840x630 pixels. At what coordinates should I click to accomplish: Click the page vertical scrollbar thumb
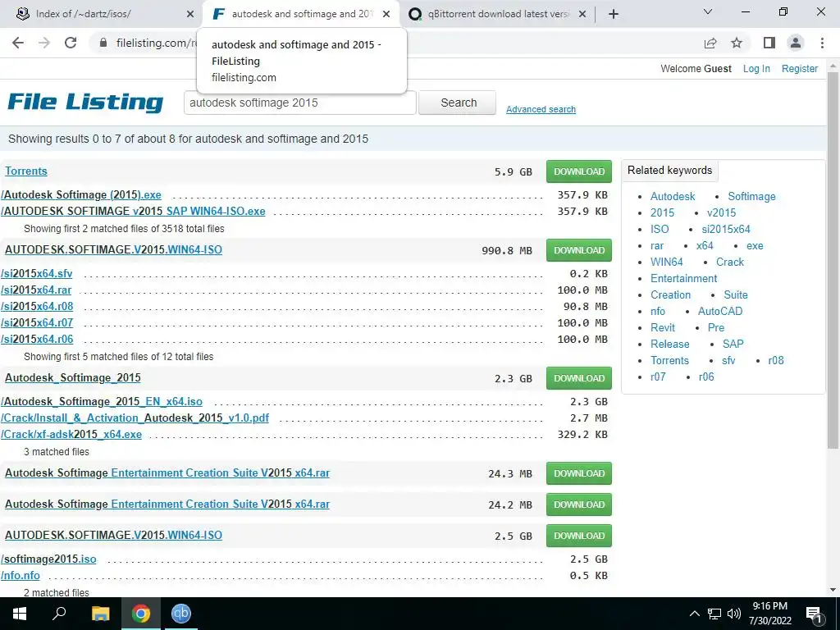point(833,260)
